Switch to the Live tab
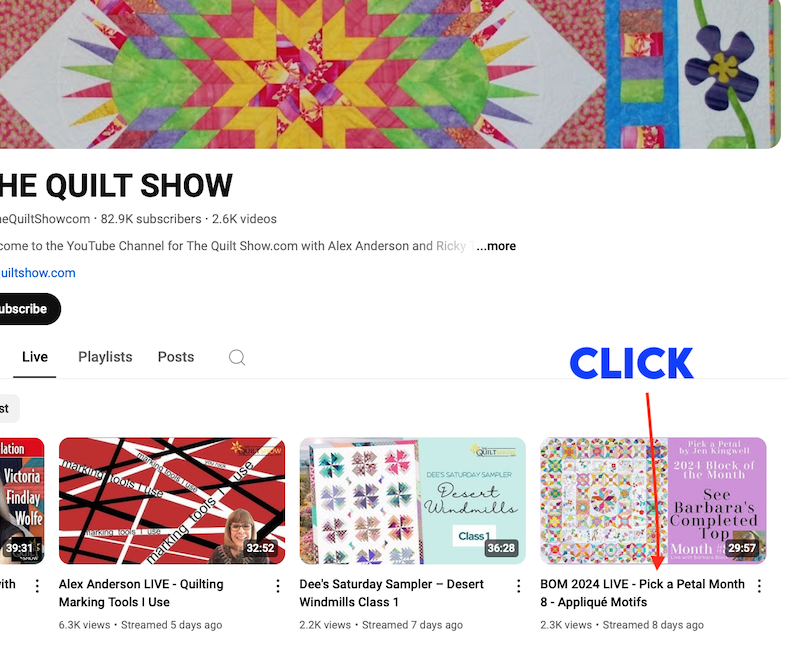 [35, 357]
